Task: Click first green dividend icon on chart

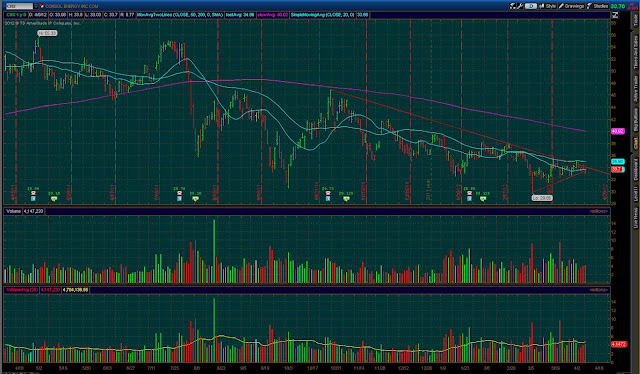Action: click(54, 198)
